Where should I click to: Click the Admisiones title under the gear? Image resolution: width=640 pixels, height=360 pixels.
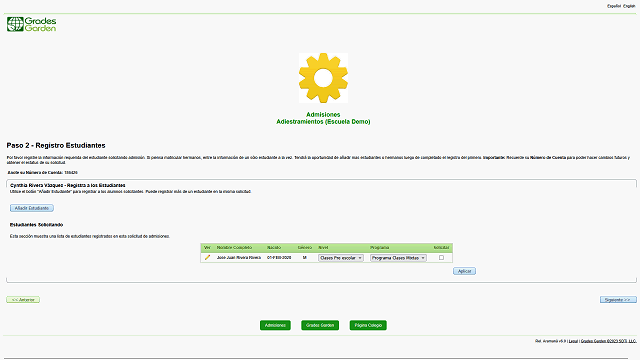coord(323,115)
